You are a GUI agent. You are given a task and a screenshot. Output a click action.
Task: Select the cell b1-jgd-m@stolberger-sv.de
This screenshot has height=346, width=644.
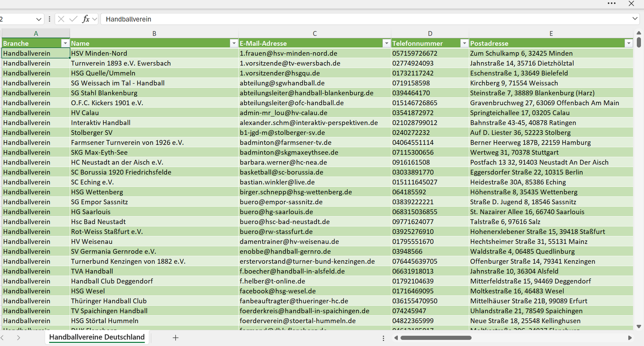(315, 133)
